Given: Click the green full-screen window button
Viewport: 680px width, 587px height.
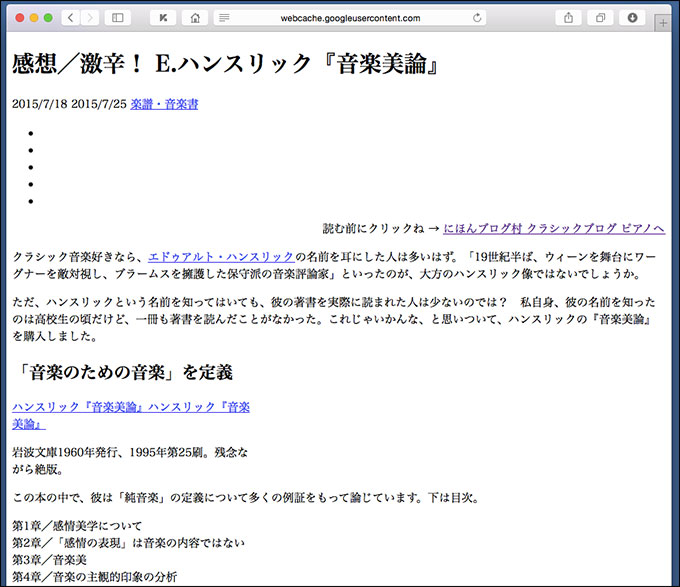Looking at the screenshot, I should pos(48,18).
